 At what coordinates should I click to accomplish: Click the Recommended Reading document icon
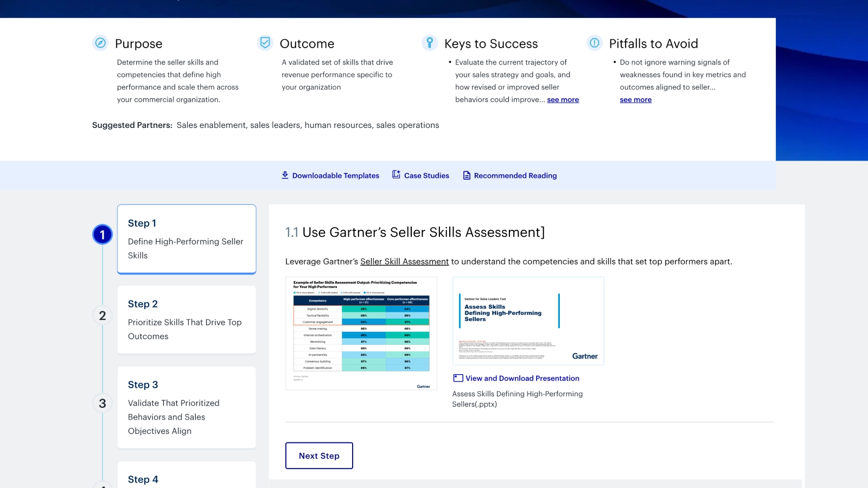click(x=466, y=175)
